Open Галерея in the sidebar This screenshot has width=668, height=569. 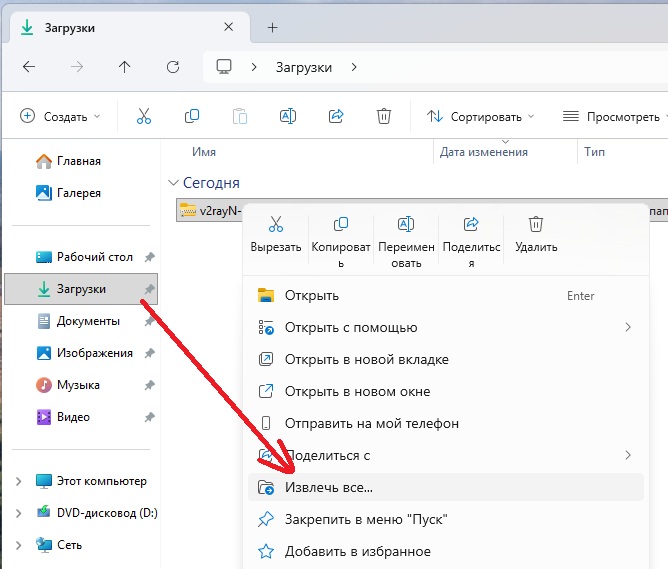point(78,193)
